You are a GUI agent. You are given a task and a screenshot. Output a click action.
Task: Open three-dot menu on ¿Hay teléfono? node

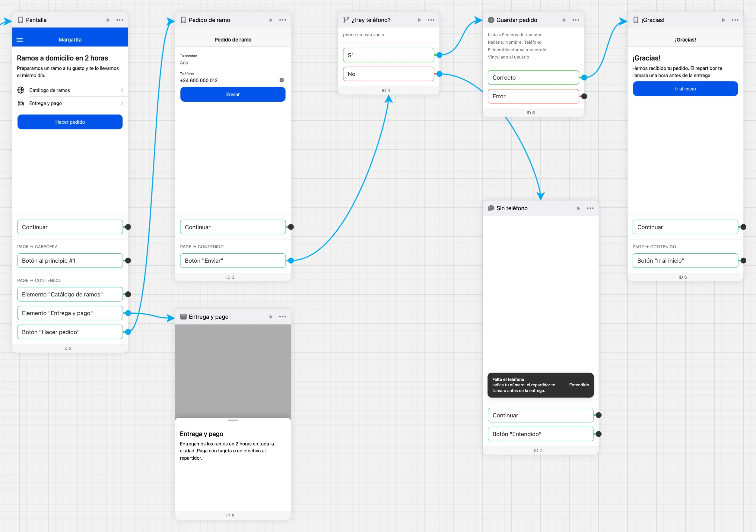tap(431, 20)
